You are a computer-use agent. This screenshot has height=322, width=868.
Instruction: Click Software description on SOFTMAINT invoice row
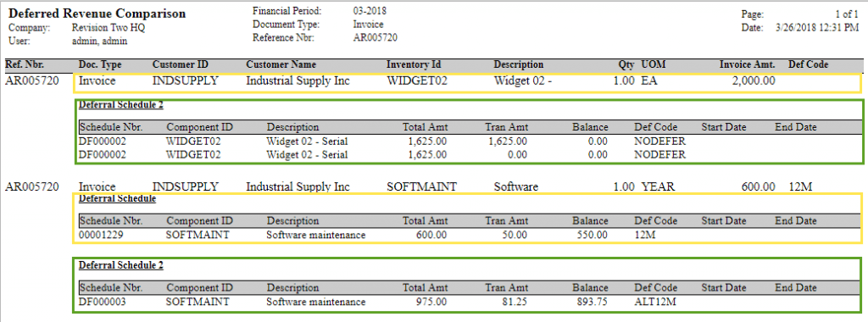point(516,187)
